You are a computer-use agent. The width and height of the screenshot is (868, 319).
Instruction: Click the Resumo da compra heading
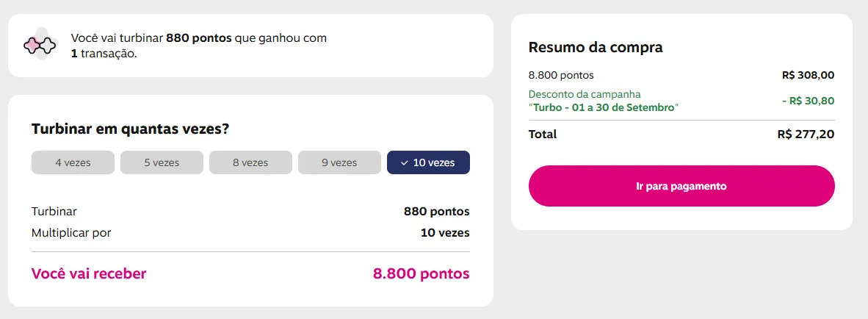596,48
